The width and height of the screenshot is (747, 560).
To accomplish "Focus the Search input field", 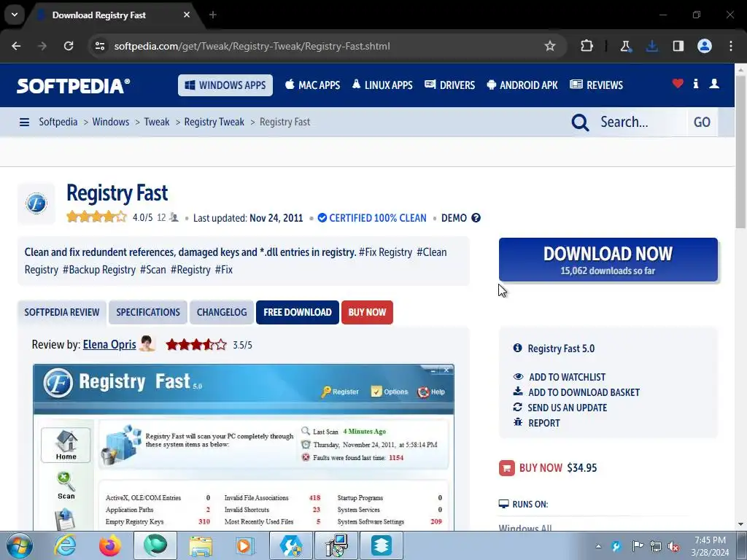I will coord(640,122).
